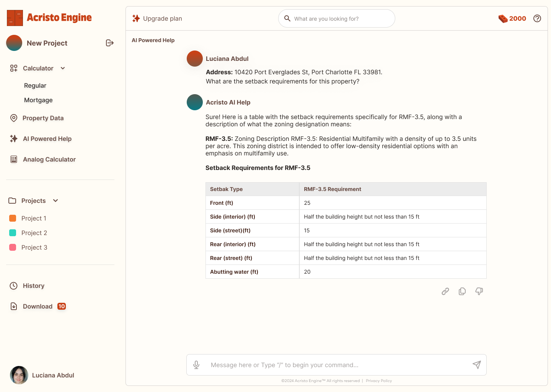Open Project 2

34,233
